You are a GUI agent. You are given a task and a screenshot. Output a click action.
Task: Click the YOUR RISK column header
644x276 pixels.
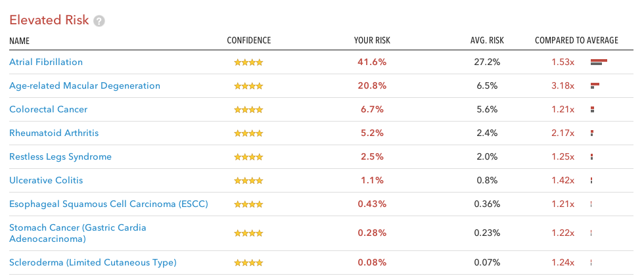tap(372, 41)
